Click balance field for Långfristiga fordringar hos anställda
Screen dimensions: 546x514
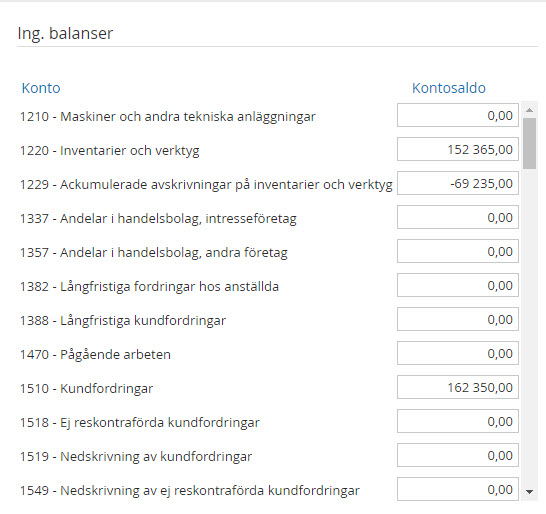point(458,285)
